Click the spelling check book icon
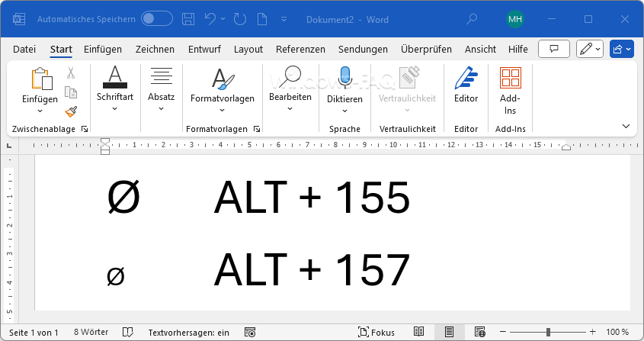Image resolution: width=644 pixels, height=341 pixels. coord(128,332)
